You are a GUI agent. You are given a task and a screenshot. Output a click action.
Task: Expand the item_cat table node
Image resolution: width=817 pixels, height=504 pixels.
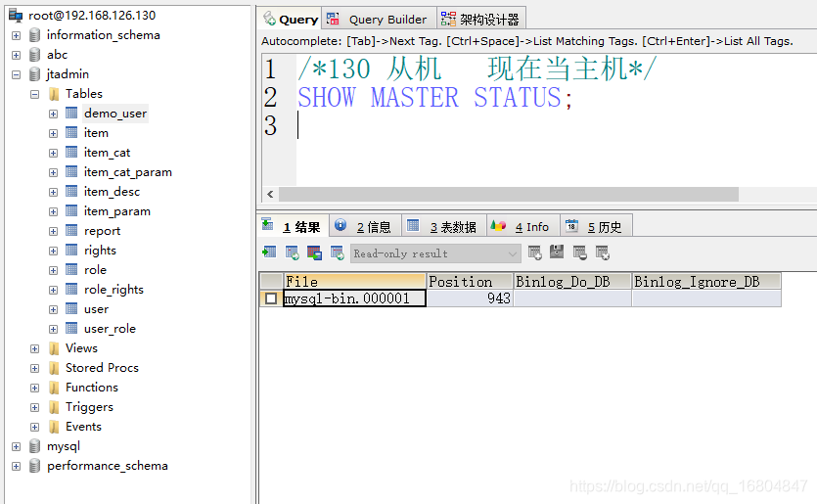click(53, 153)
